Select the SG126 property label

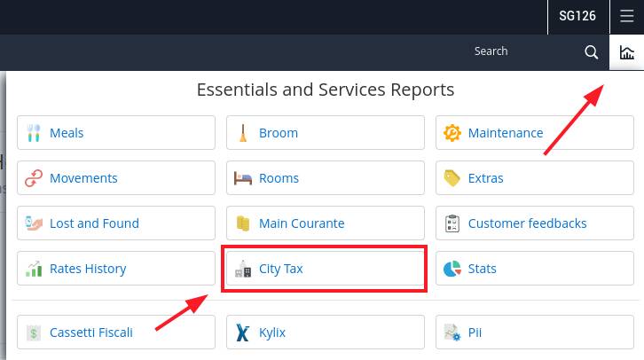point(577,16)
